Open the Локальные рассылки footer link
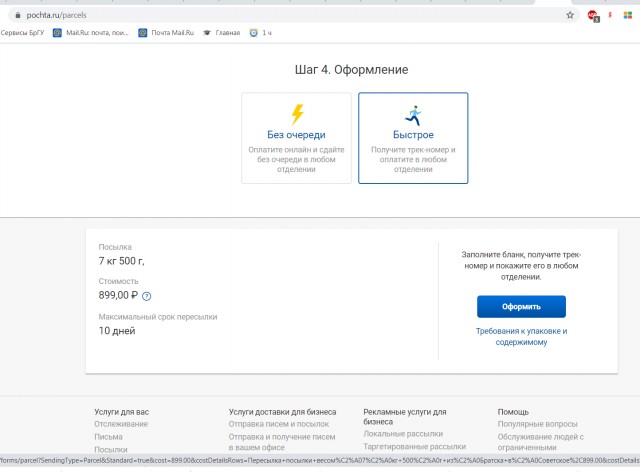640x472 pixels. coord(403,434)
